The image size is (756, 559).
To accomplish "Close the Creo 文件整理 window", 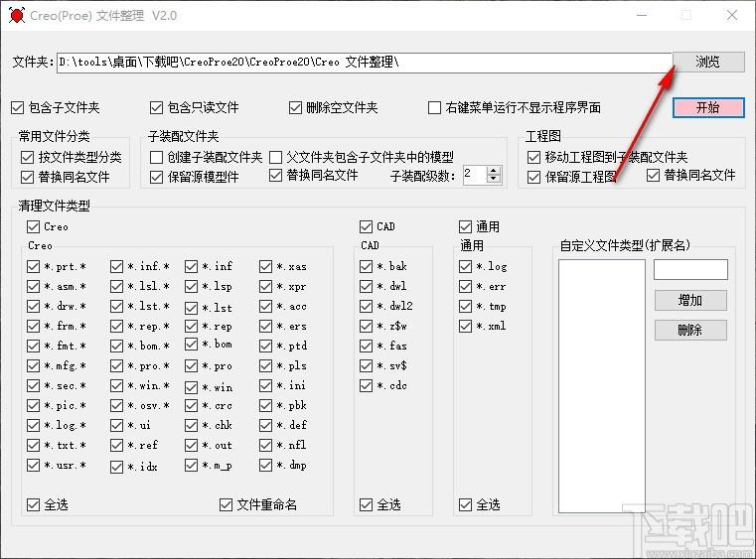I will click(x=732, y=16).
